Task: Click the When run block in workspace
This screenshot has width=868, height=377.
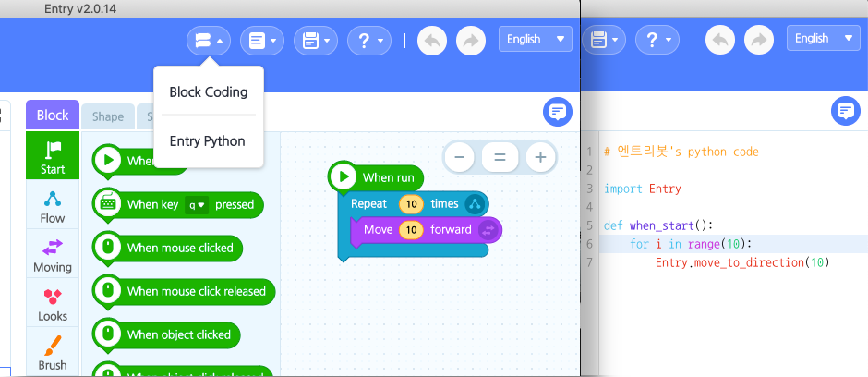Action: coord(376,177)
